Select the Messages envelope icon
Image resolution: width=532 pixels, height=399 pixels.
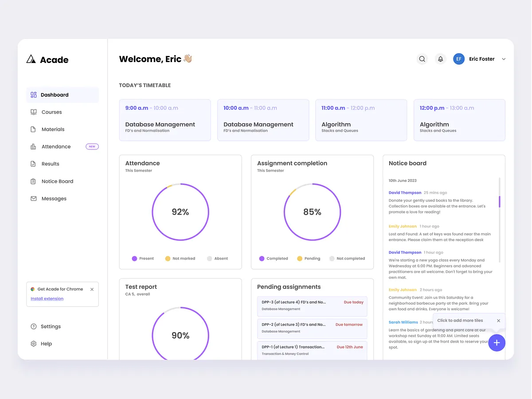[34, 198]
